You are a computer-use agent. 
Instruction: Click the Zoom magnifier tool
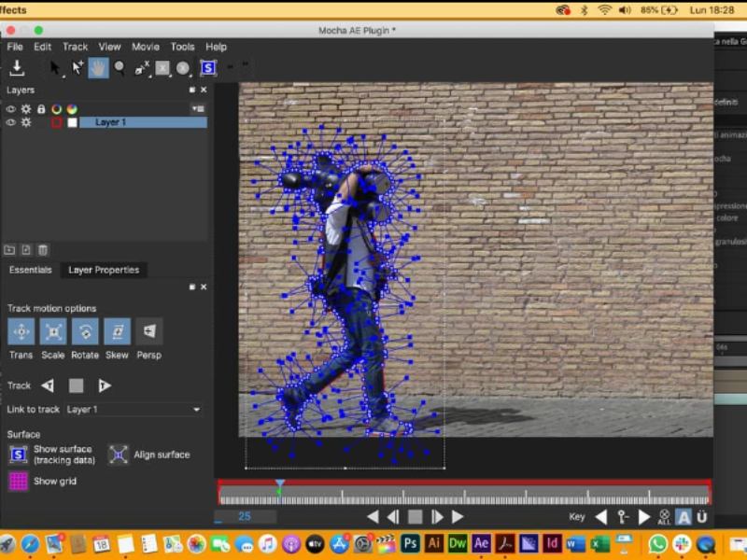point(120,67)
